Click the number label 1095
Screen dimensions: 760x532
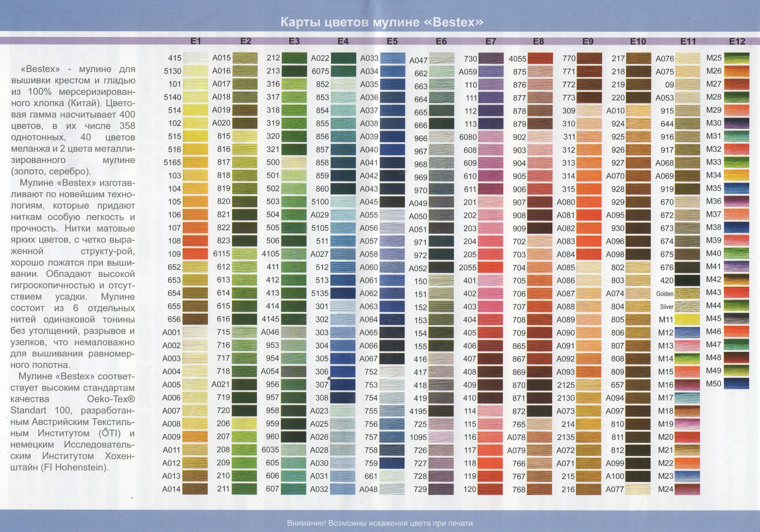coord(418,437)
